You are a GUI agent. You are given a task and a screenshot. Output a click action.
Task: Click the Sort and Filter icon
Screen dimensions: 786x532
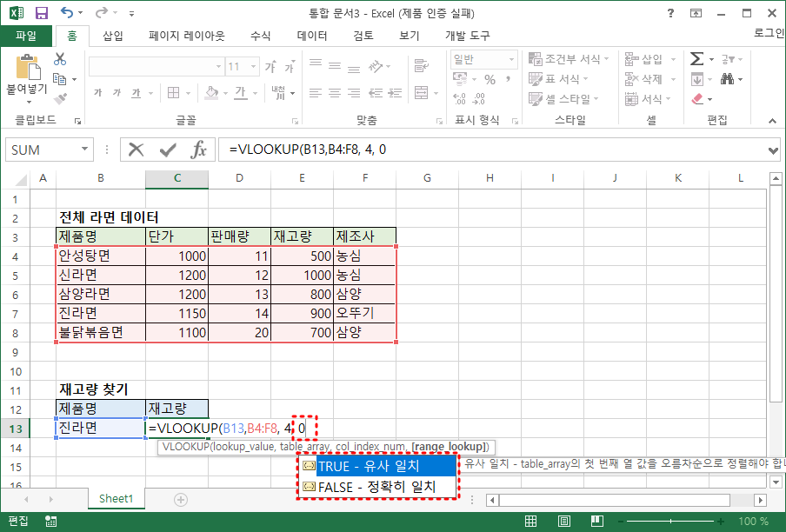click(x=728, y=59)
